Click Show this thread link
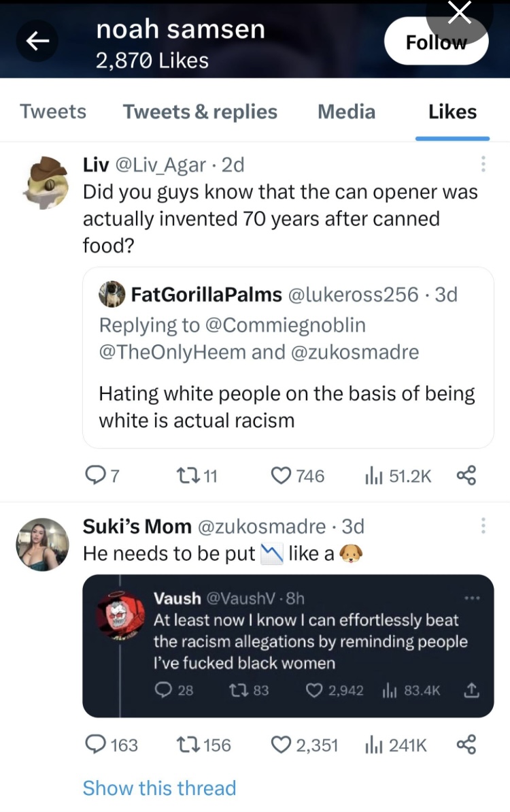510x812 pixels. (x=159, y=787)
